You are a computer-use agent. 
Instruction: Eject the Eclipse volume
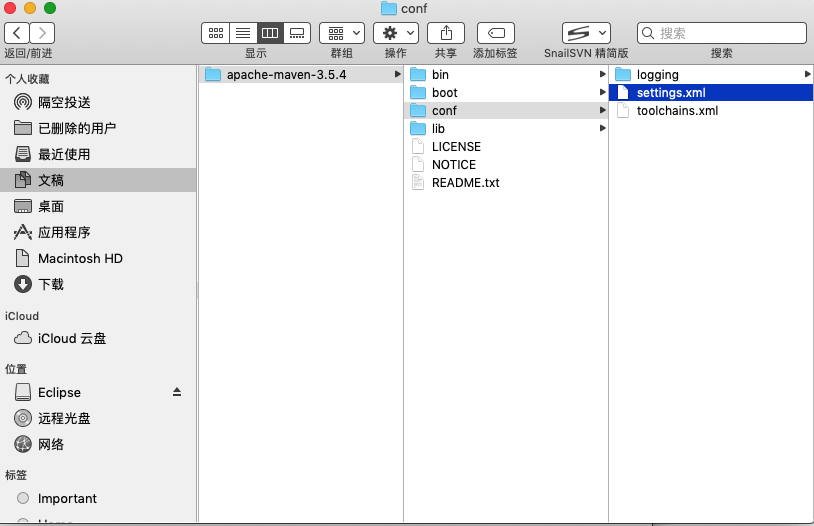point(177,392)
